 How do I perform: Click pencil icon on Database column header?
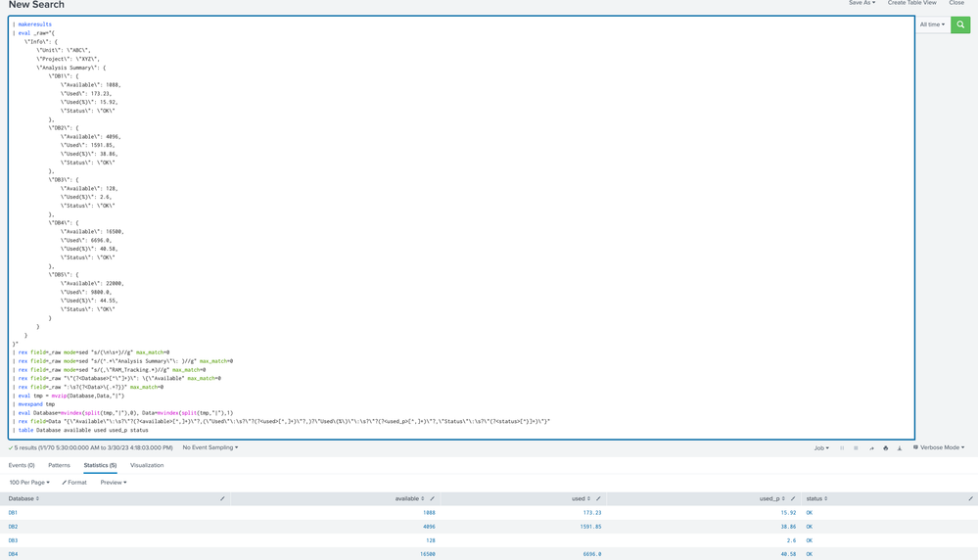tap(222, 498)
